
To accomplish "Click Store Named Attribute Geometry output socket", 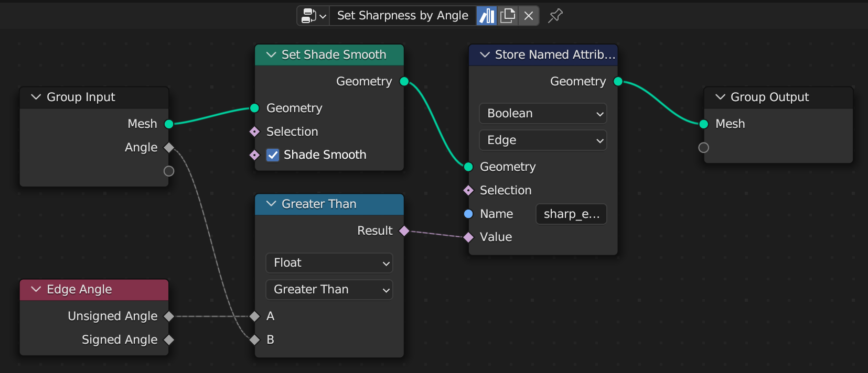I will tap(618, 81).
